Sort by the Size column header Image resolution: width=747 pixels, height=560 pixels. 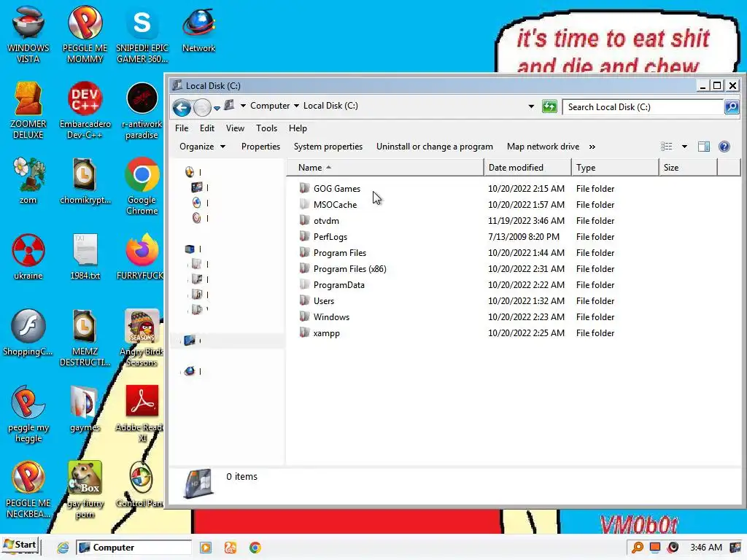(687, 168)
